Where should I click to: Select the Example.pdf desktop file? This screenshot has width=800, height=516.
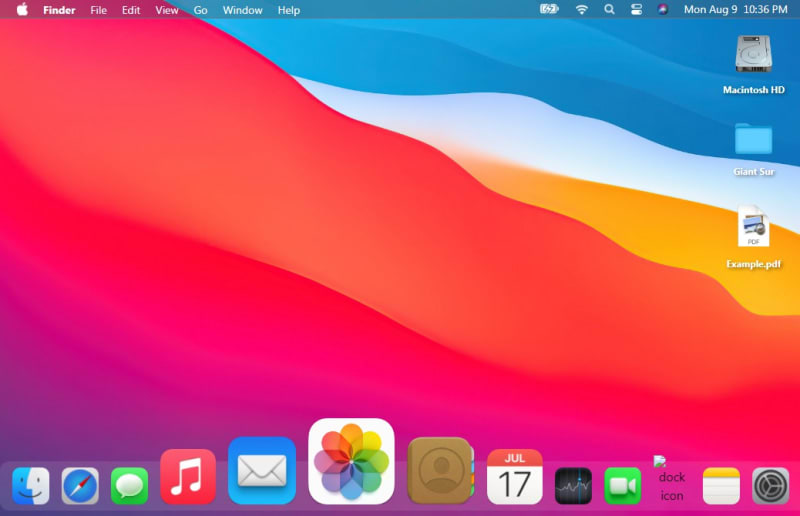[753, 229]
